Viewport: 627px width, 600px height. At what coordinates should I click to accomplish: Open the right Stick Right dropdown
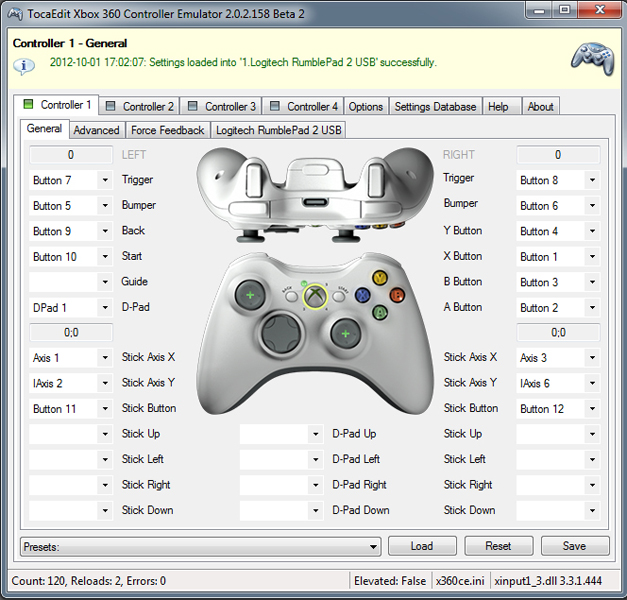pos(558,485)
